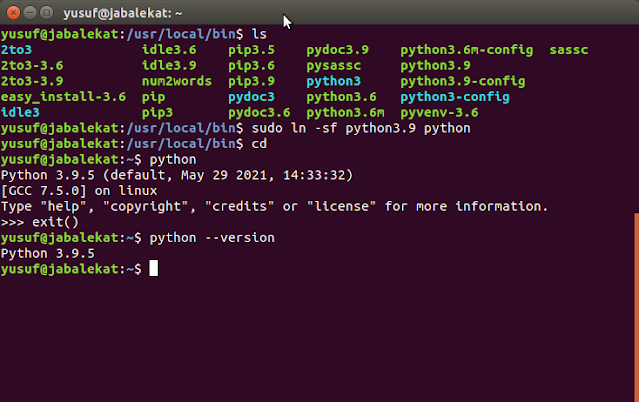The image size is (639, 402).
Task: Click the python3.9-config entry
Action: [x=463, y=82]
